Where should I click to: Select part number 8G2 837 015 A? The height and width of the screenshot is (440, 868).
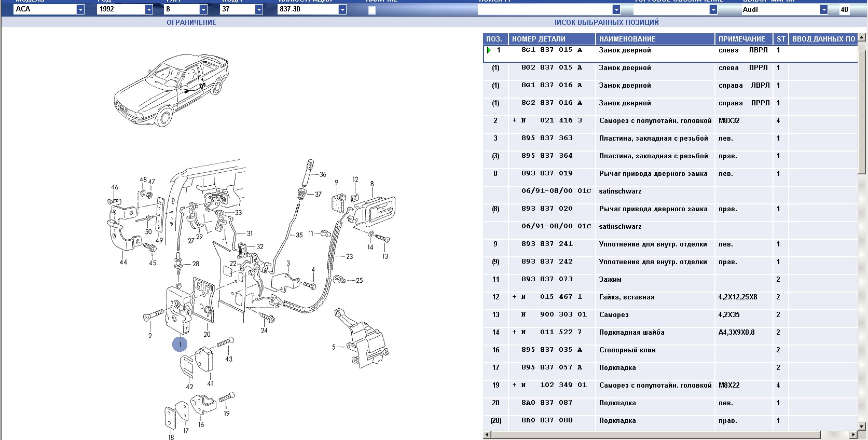point(552,68)
